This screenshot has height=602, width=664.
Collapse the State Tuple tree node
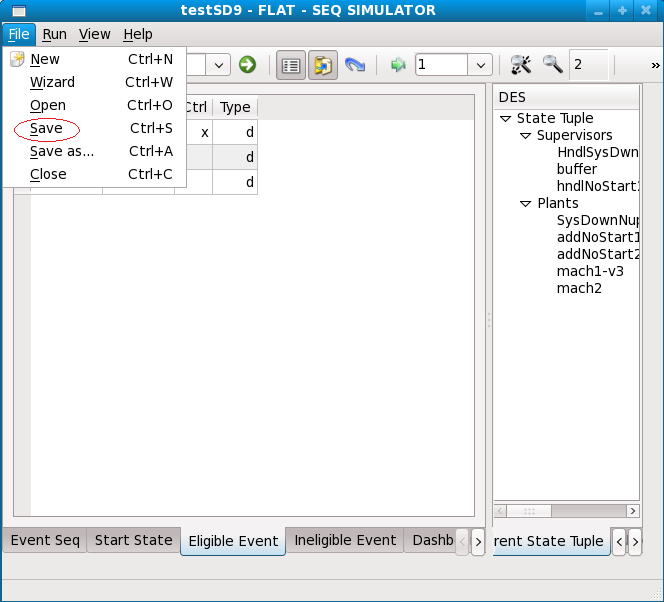(506, 119)
